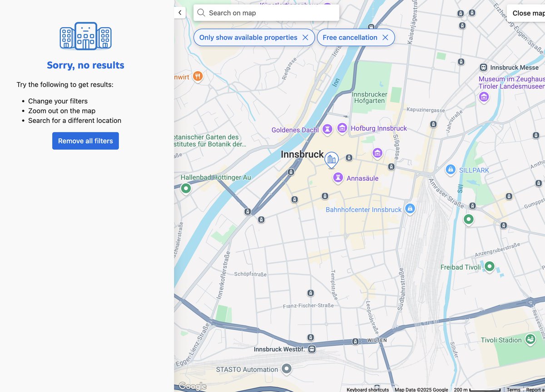The width and height of the screenshot is (545, 392).
Task: Click the Hallenbad Höttinger Au label text
Action: point(216,177)
